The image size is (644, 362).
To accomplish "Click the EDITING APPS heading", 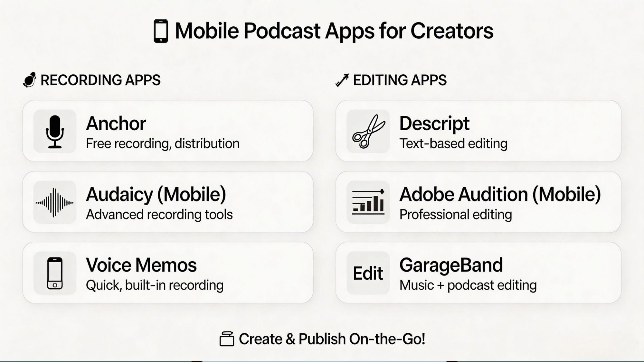I will 400,80.
